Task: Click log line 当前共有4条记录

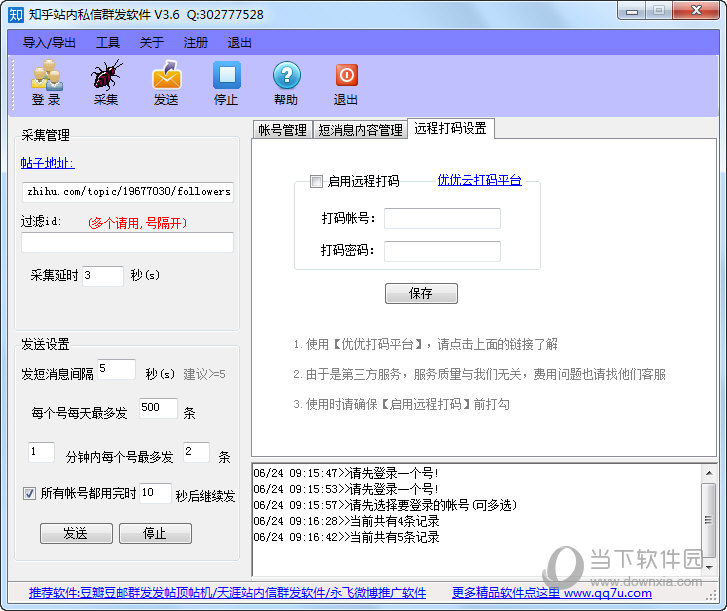Action: click(x=346, y=522)
